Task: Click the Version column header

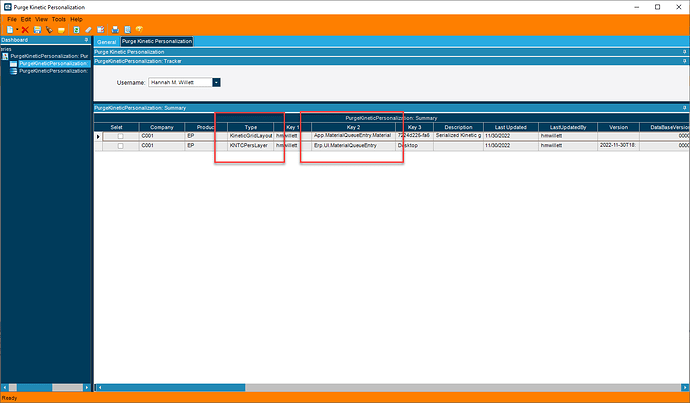Action: pos(618,127)
